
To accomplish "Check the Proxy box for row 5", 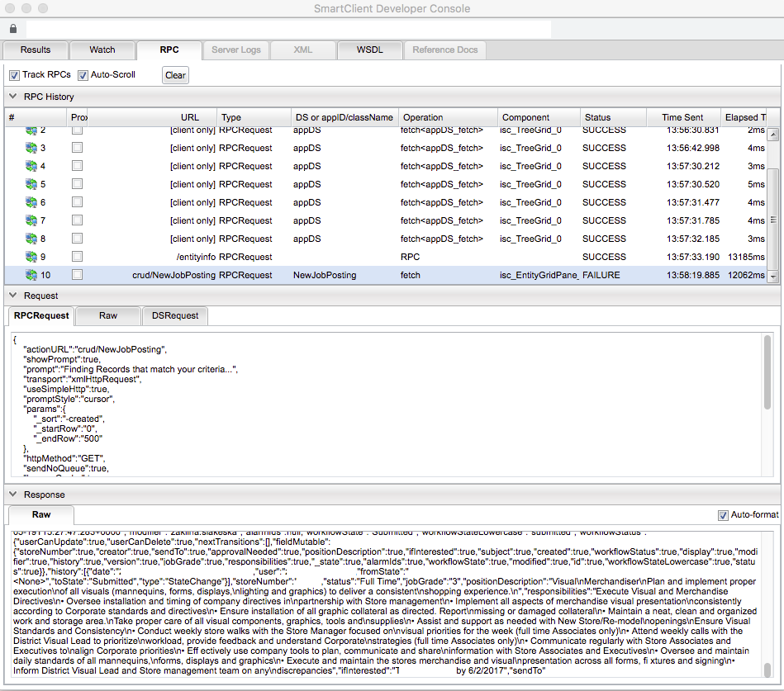I will (77, 184).
